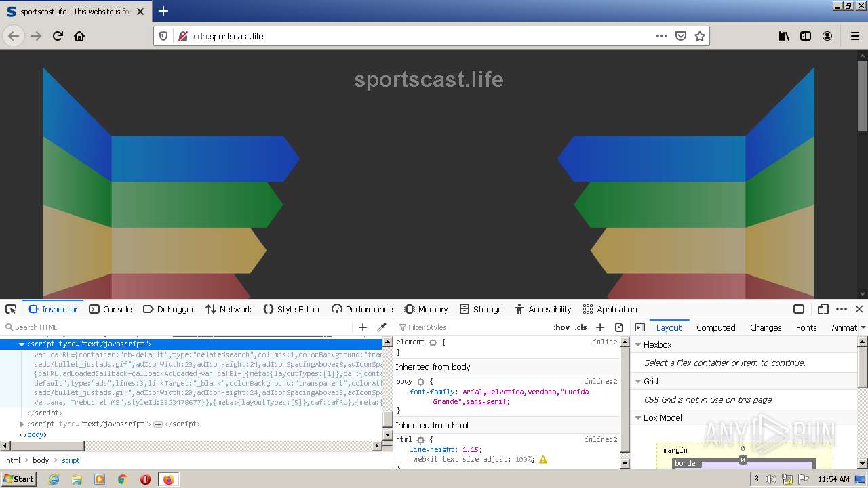Image resolution: width=868 pixels, height=488 pixels.
Task: Expand the second script node
Action: coord(22,424)
